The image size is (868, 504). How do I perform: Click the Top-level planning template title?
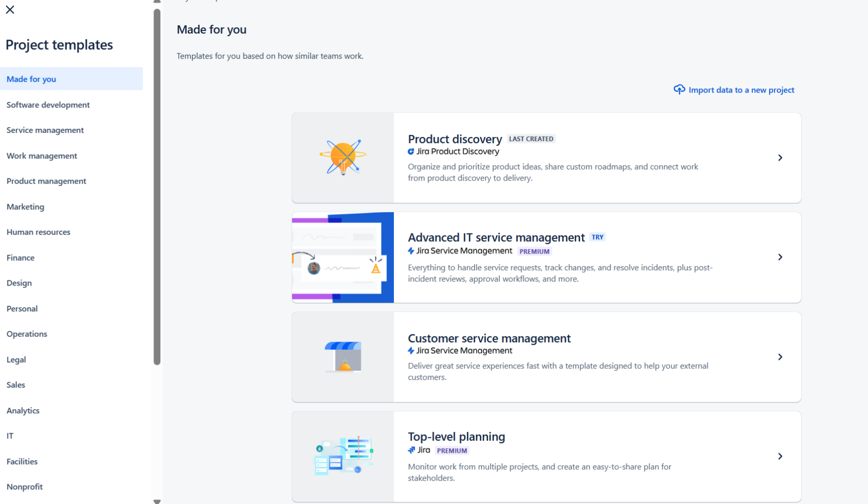click(x=456, y=437)
